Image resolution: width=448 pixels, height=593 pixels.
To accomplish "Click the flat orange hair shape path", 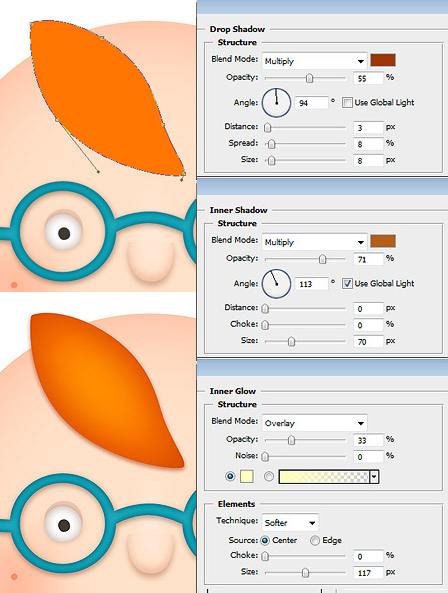I will click(x=102, y=98).
